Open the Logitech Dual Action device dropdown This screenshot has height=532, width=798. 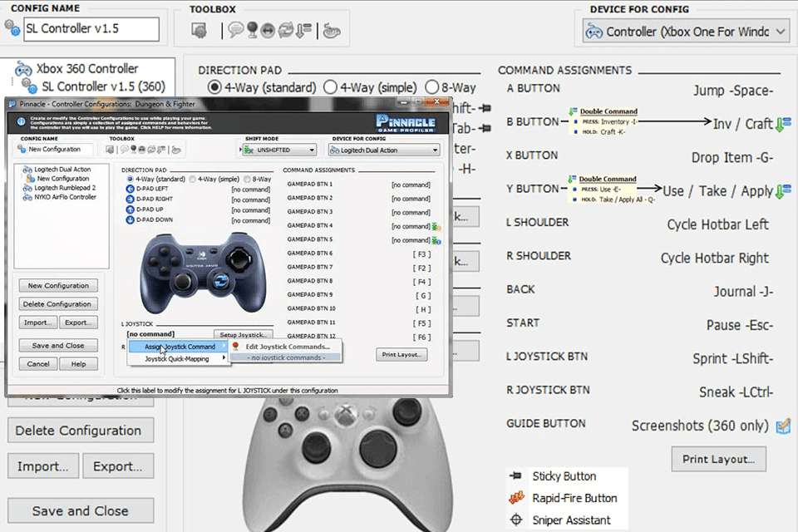[x=384, y=150]
